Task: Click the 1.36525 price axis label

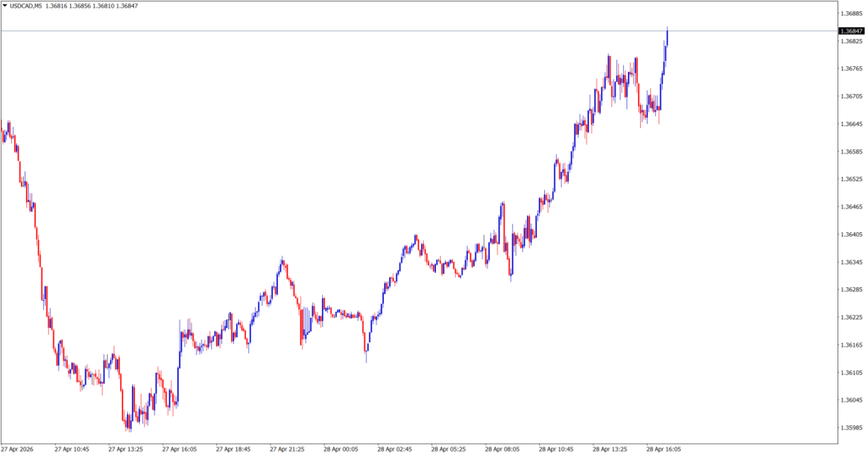Action: [851, 179]
